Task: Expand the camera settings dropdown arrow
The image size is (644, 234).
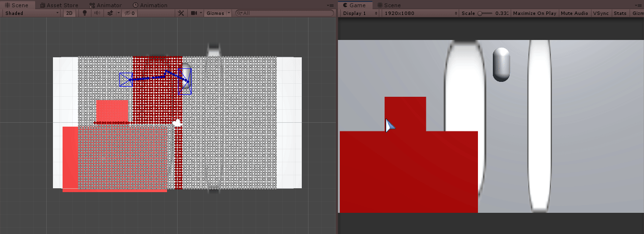Action: click(201, 13)
